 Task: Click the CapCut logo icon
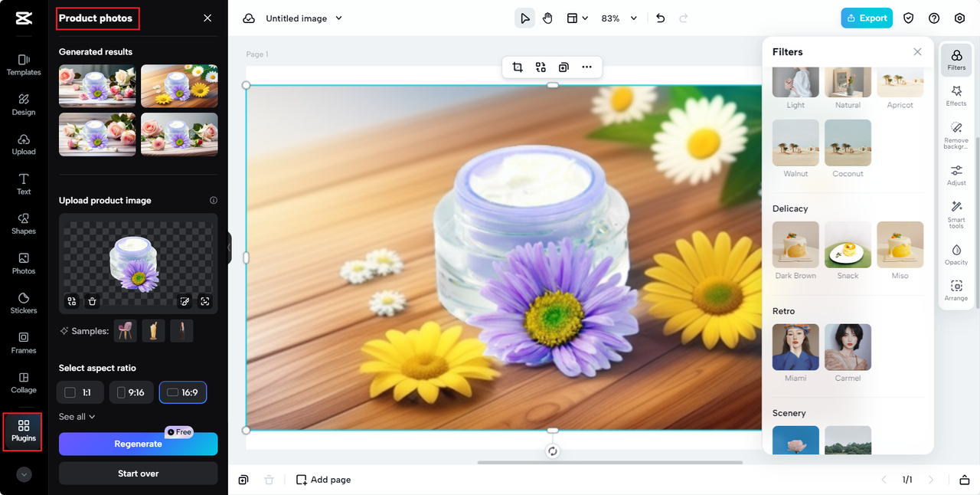click(23, 18)
